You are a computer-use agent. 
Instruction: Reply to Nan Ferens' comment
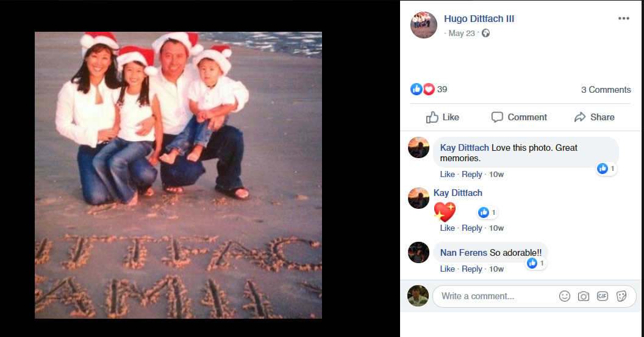pyautogui.click(x=472, y=269)
